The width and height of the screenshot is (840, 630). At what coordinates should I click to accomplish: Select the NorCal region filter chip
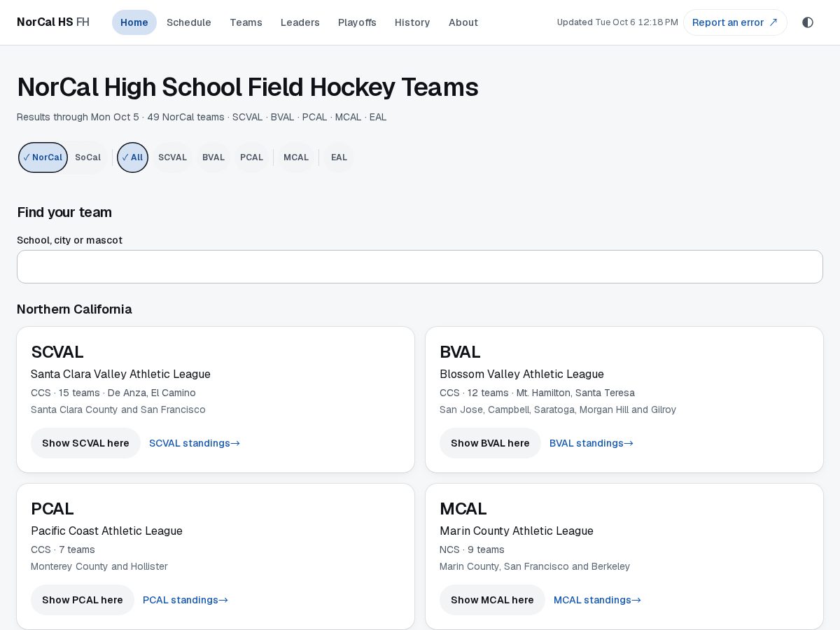43,157
